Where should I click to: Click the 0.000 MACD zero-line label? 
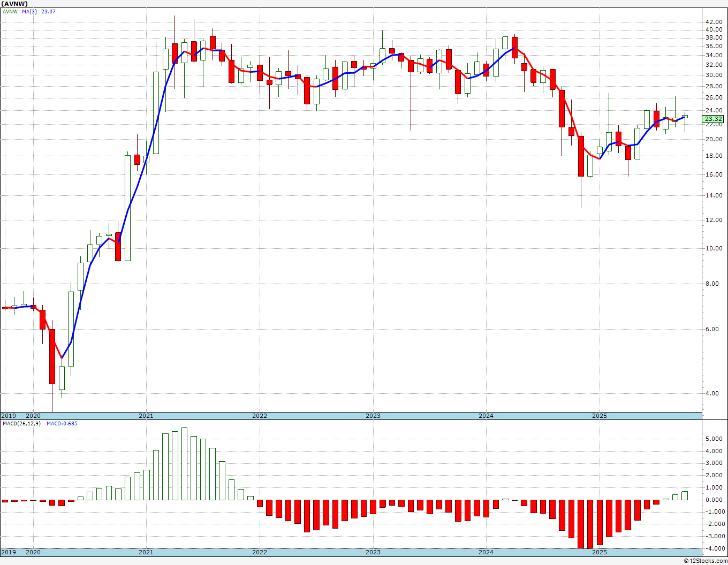(x=714, y=500)
